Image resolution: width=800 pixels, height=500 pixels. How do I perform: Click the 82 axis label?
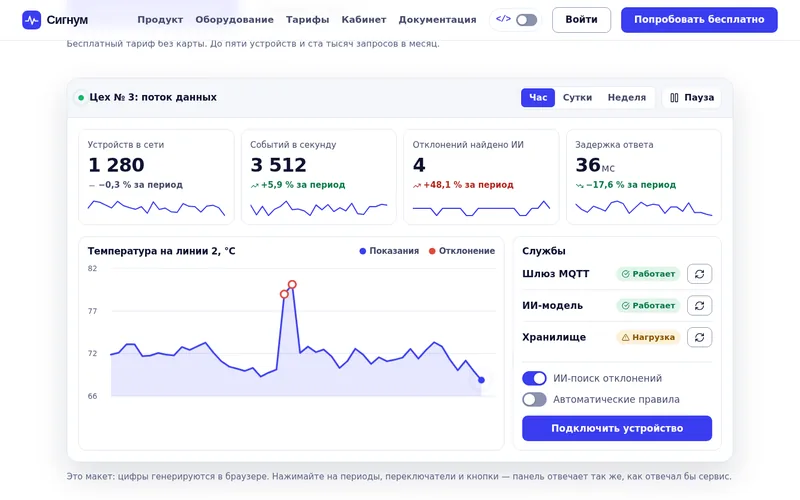click(92, 268)
